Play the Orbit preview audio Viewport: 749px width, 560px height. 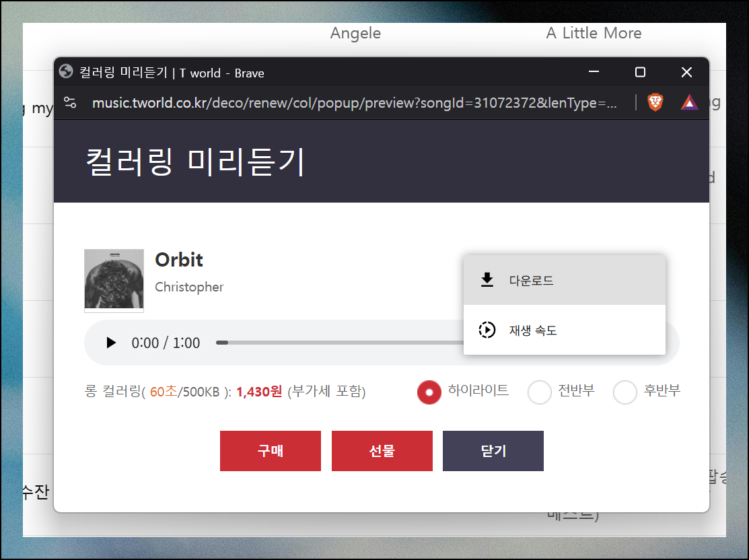point(111,343)
